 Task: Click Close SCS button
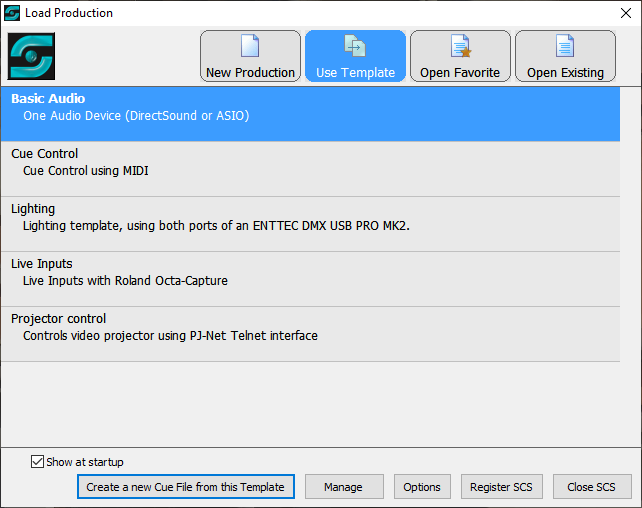pos(592,487)
